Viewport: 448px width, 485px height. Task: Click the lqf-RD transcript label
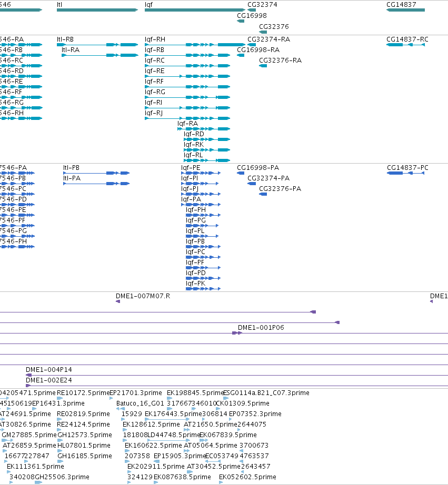(194, 134)
